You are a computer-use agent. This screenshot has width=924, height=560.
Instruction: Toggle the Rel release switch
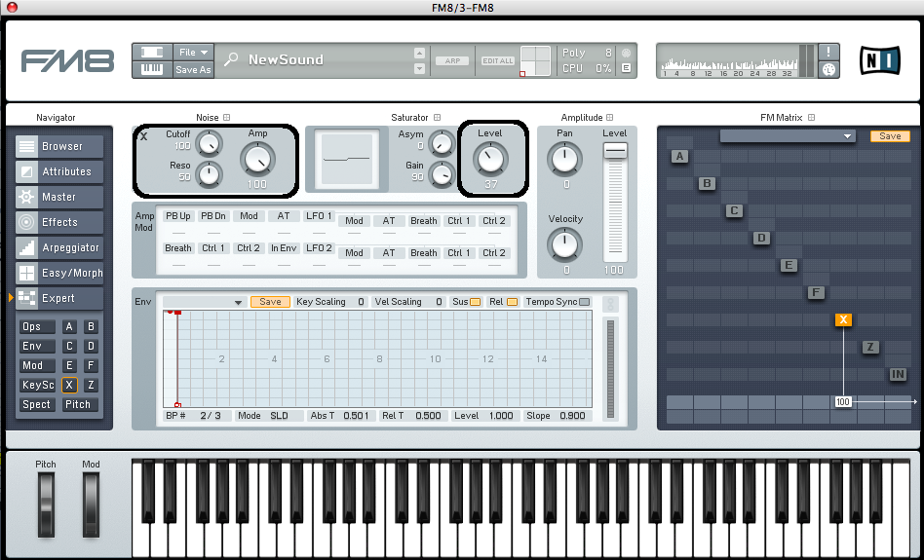click(512, 302)
